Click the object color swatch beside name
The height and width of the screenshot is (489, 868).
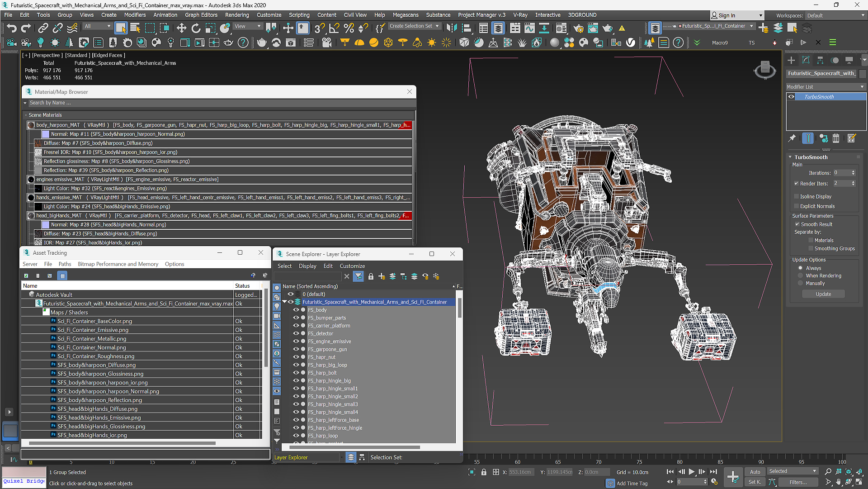(x=863, y=73)
